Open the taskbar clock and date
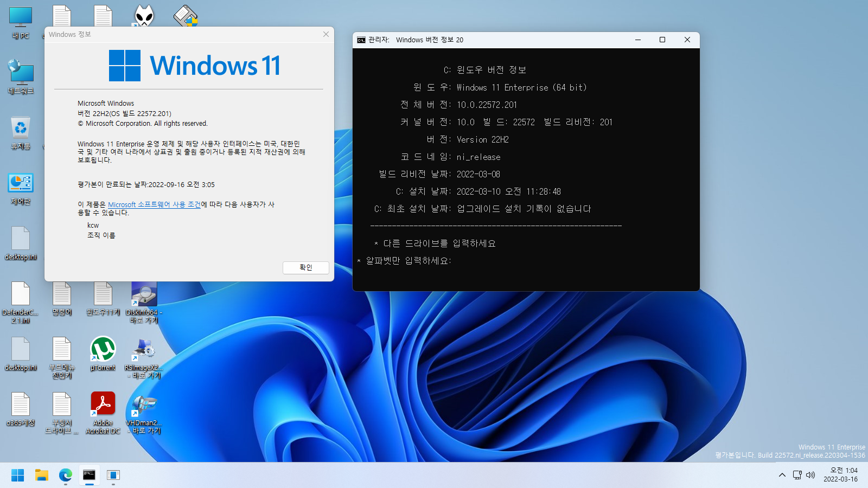This screenshot has width=868, height=488. [x=841, y=475]
